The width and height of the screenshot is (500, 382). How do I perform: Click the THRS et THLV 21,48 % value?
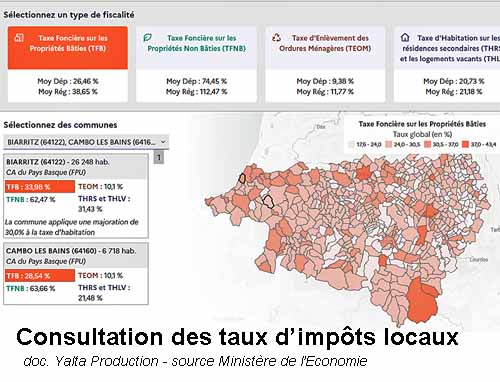[104, 292]
